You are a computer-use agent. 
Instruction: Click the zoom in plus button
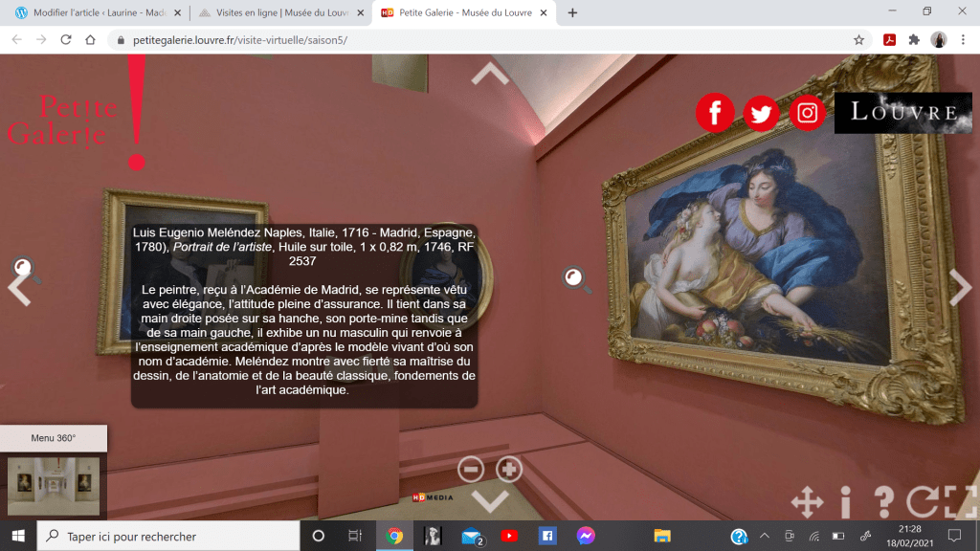(x=509, y=469)
